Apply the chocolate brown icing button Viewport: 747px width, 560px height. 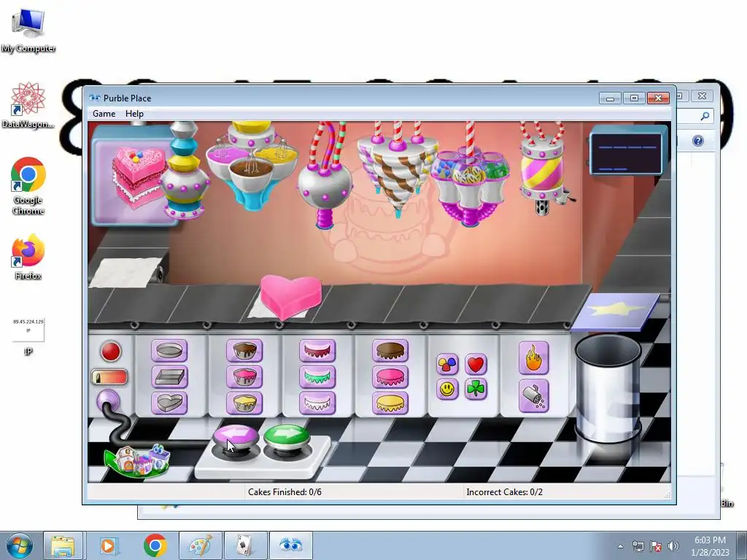390,351
